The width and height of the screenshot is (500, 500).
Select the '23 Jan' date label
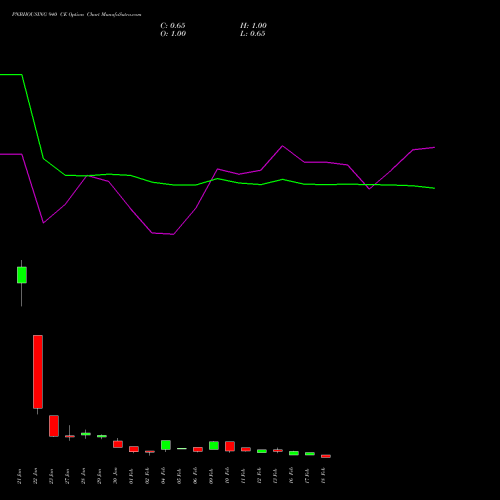point(51,476)
